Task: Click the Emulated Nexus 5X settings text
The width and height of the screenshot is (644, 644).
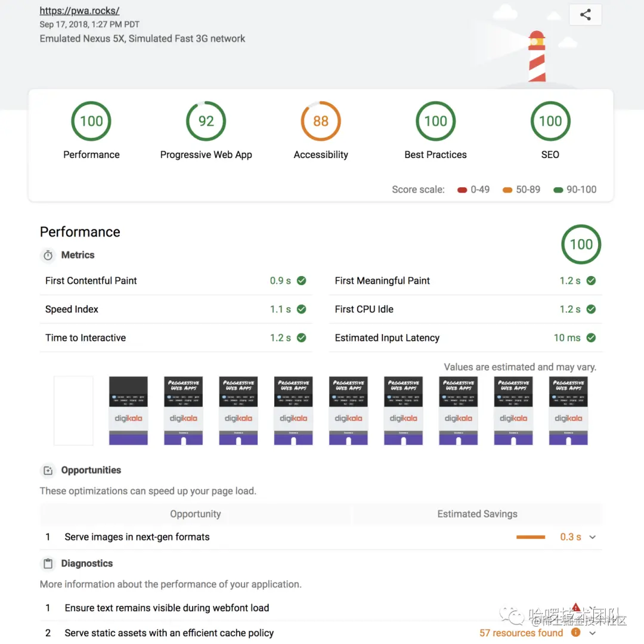Action: [x=142, y=39]
